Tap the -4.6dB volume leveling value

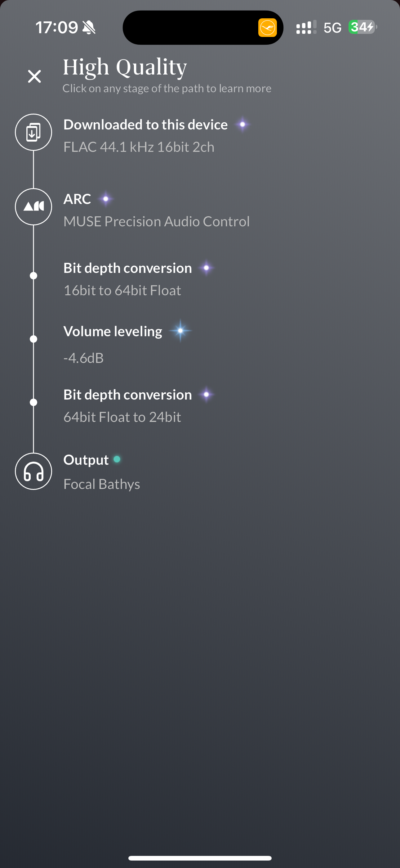coord(83,358)
